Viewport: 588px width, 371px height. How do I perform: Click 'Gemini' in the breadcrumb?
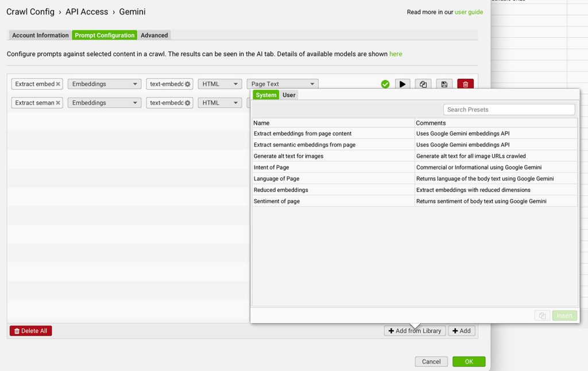coord(133,11)
